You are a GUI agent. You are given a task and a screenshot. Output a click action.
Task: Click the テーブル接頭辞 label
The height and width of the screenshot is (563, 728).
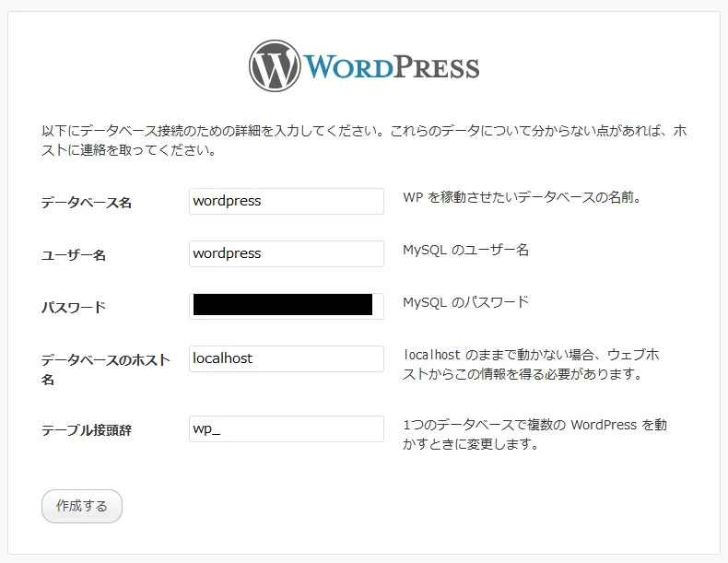(x=87, y=429)
